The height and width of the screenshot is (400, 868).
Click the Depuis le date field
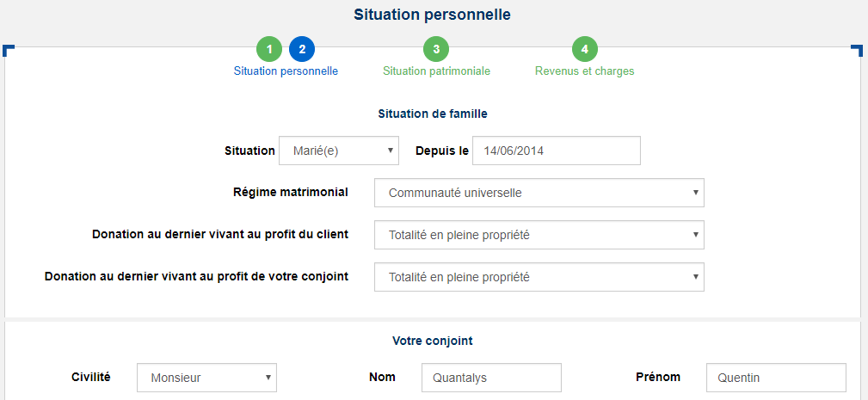pyautogui.click(x=557, y=151)
